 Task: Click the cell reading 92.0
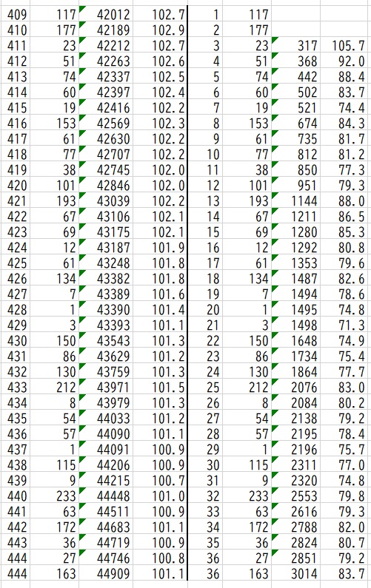tap(345, 61)
